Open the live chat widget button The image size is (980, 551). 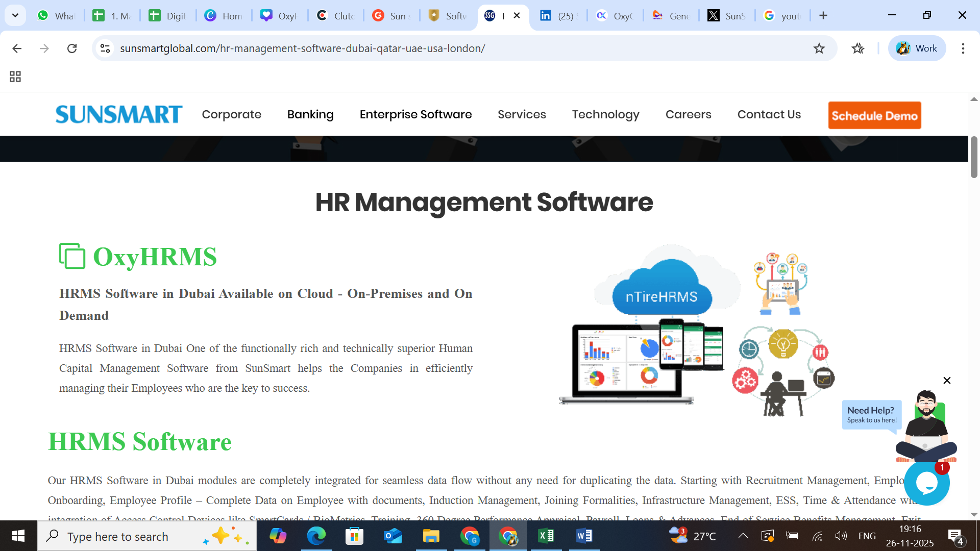(926, 483)
